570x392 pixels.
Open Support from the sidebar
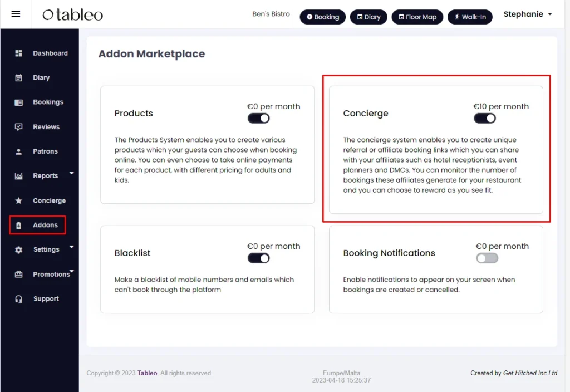(46, 299)
